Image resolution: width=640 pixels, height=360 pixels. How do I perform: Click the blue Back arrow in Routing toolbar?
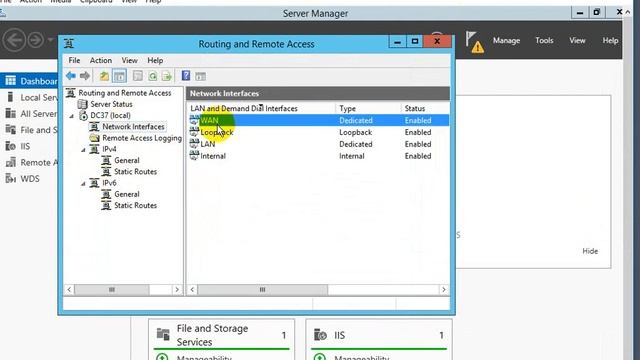click(71, 76)
